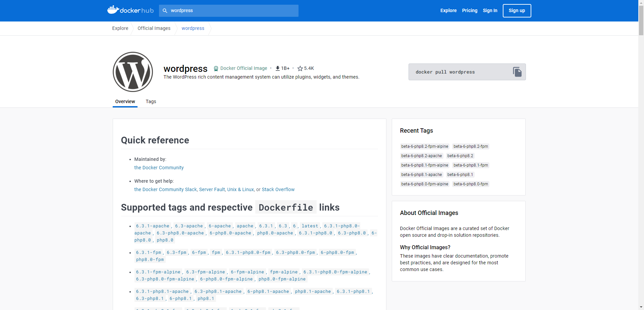This screenshot has width=644, height=310.
Task: Click the wordpress title heading
Action: tap(185, 69)
